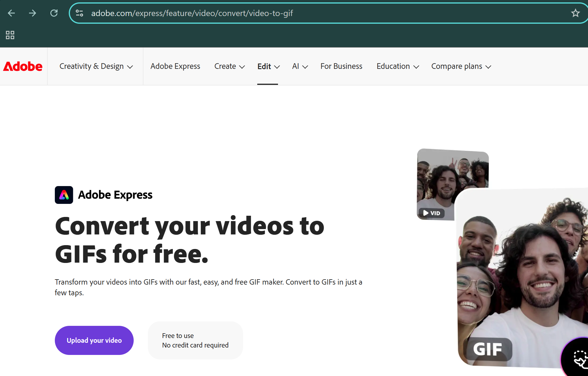Expand the Edit dropdown
The width and height of the screenshot is (588, 376).
coord(269,66)
